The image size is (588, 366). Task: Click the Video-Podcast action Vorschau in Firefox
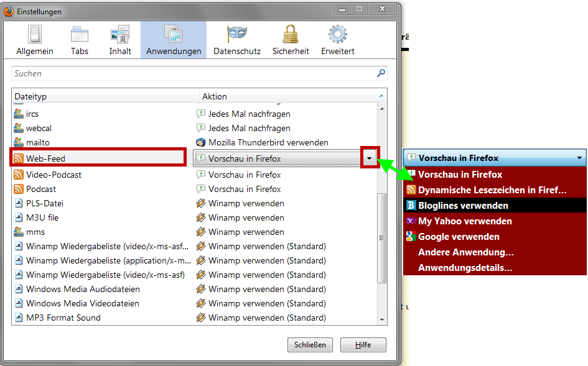tap(245, 175)
